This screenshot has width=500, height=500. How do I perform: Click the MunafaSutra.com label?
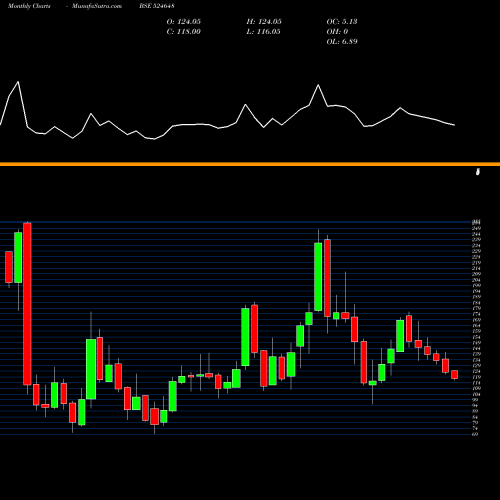[x=97, y=6]
